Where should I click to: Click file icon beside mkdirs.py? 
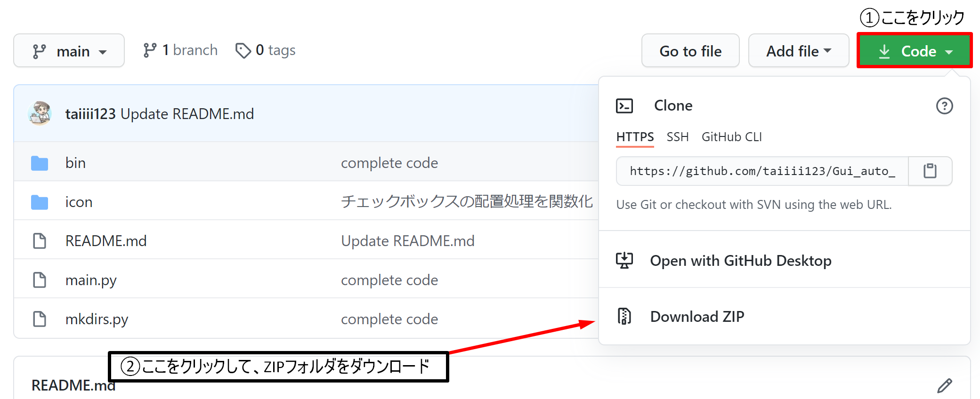click(x=40, y=319)
